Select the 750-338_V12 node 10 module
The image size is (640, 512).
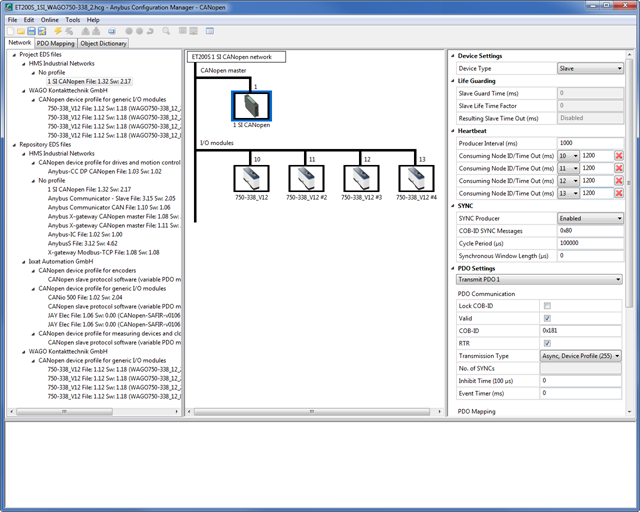(x=251, y=178)
